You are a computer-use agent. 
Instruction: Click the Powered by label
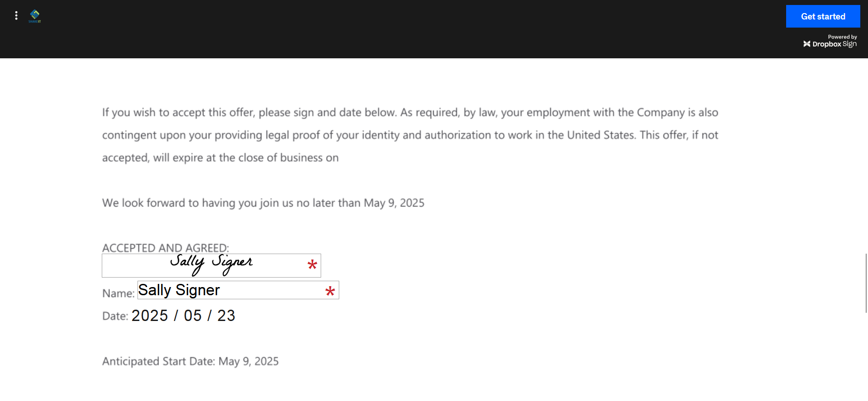pyautogui.click(x=842, y=37)
